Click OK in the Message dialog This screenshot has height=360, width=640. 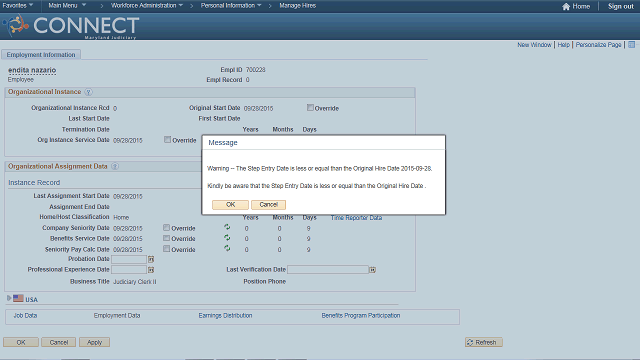click(x=230, y=204)
